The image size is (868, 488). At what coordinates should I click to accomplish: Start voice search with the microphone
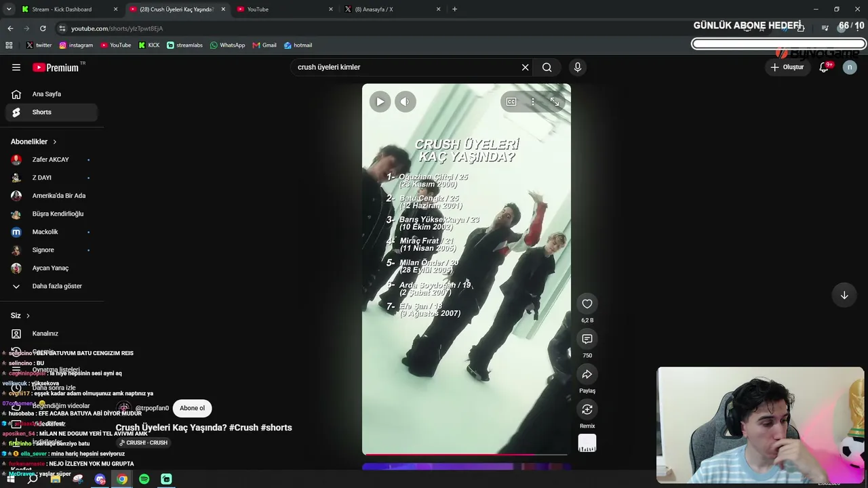click(x=578, y=67)
